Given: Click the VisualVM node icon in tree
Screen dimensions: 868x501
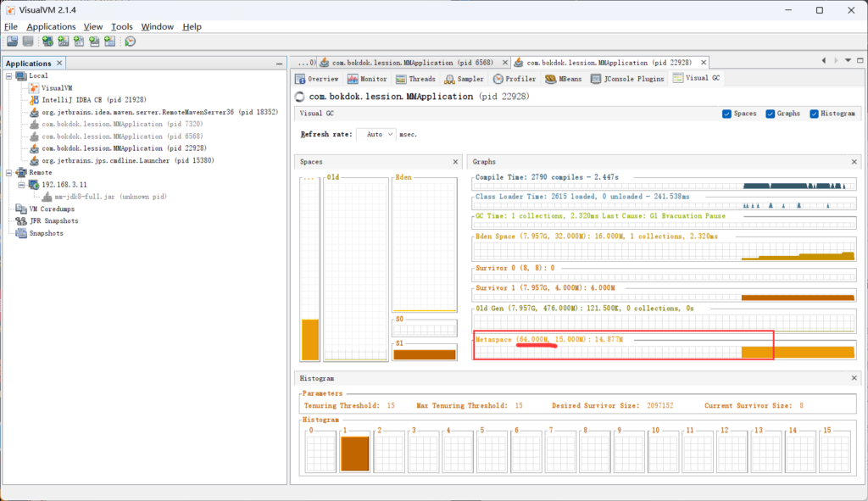Looking at the screenshot, I should 34,88.
